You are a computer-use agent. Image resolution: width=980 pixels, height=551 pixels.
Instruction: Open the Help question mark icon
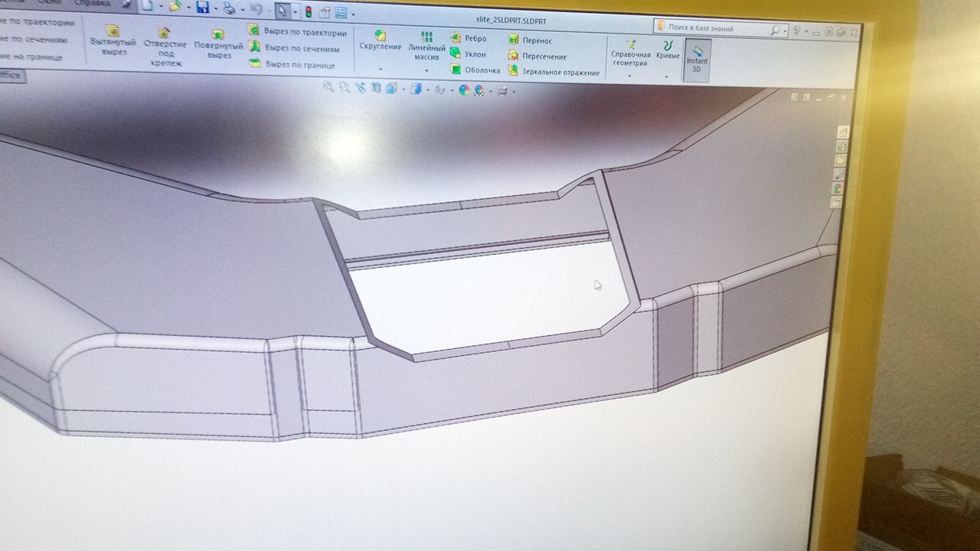click(797, 31)
